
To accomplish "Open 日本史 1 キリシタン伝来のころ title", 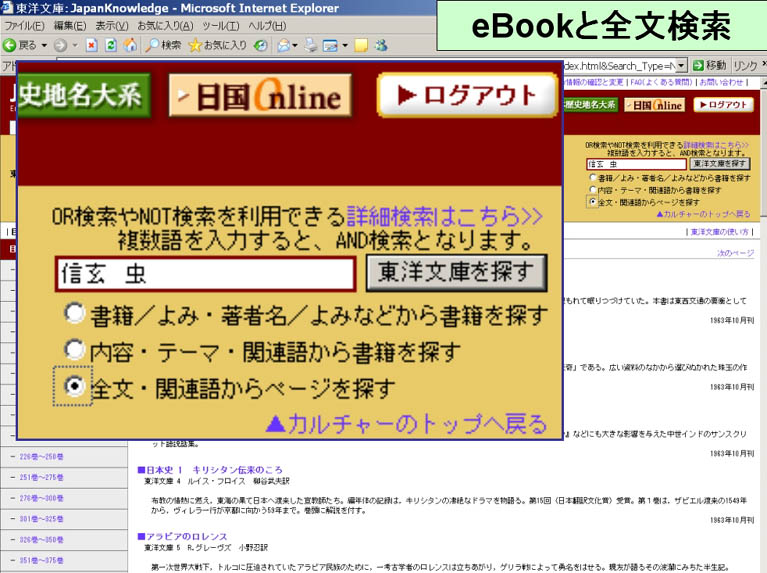I will (210, 470).
